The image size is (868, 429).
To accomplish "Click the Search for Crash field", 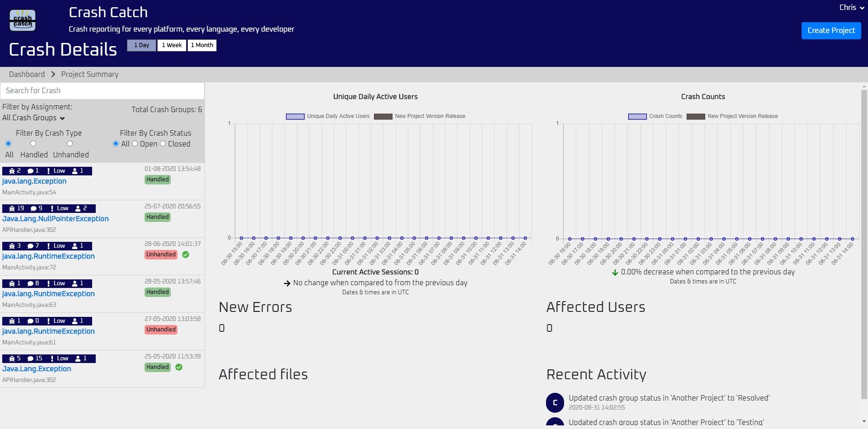I will [x=102, y=90].
